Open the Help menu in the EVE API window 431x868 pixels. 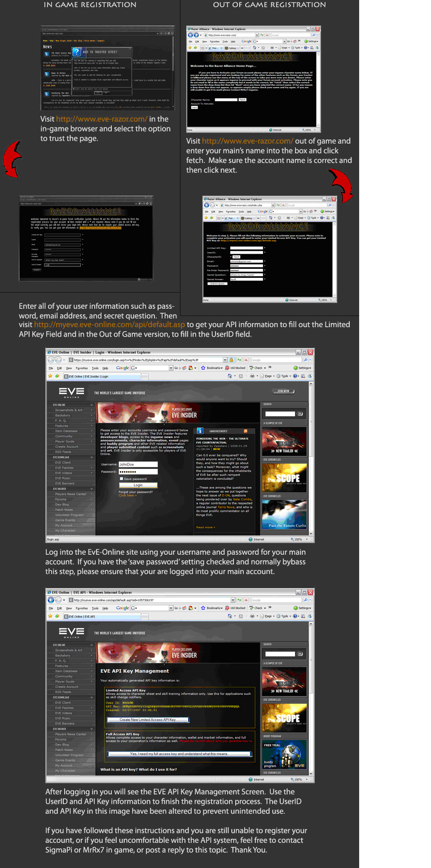pyautogui.click(x=105, y=608)
